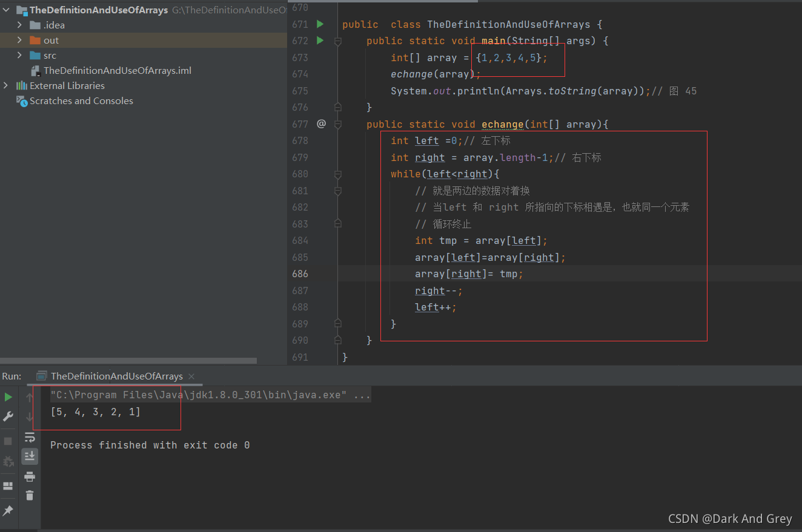Click 'int tmp = array[left];' line

[x=481, y=240]
